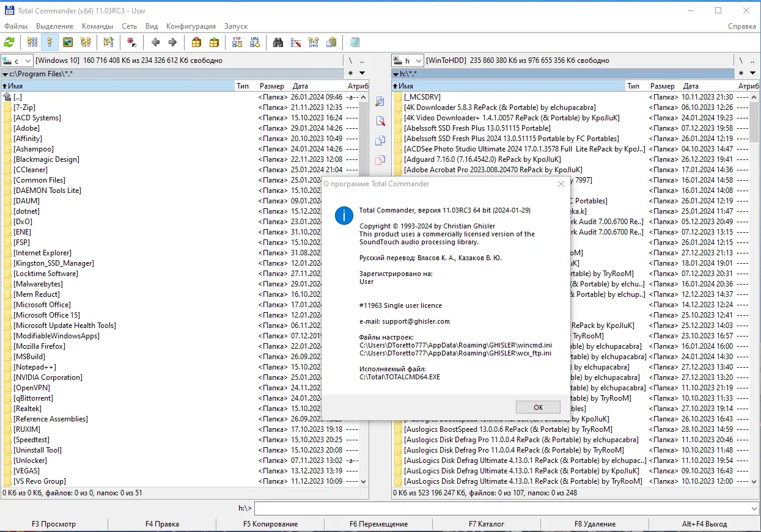
Task: Click the edit file icon between panels
Action: [380, 121]
